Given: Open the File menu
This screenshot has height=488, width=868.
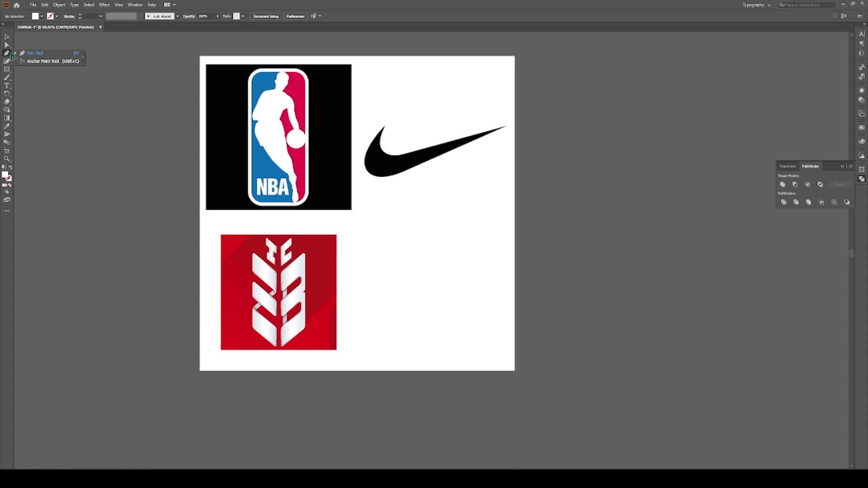Looking at the screenshot, I should coord(33,5).
